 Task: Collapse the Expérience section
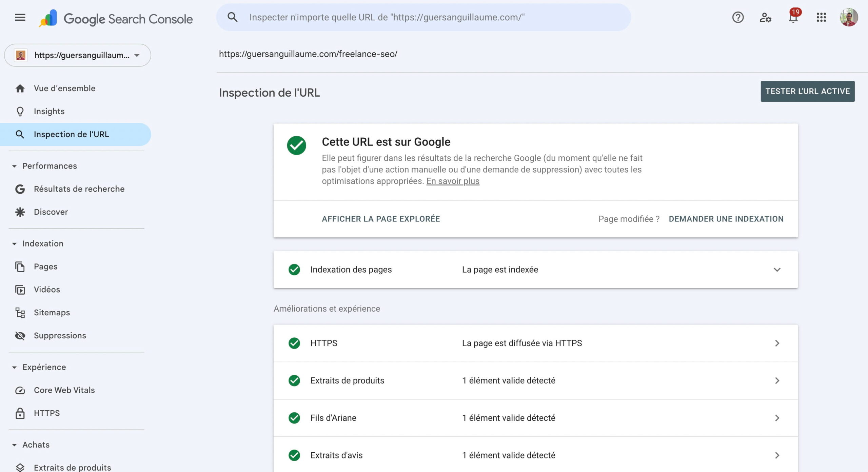tap(14, 367)
